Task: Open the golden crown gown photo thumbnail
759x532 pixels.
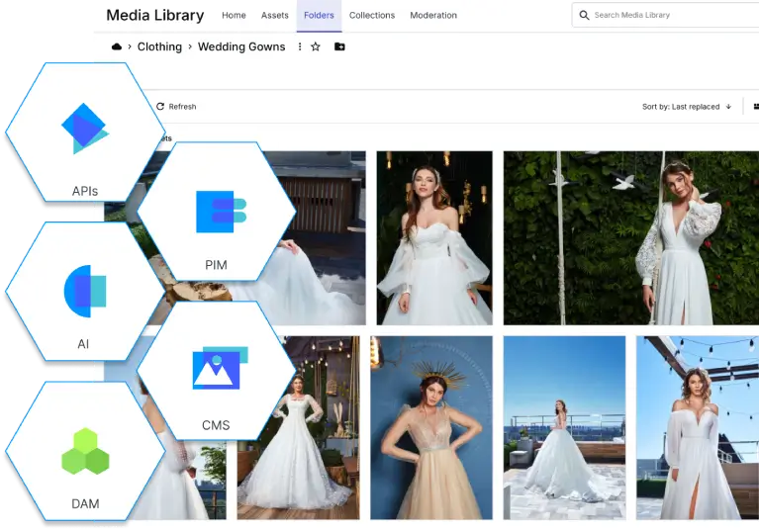Action: (430, 427)
